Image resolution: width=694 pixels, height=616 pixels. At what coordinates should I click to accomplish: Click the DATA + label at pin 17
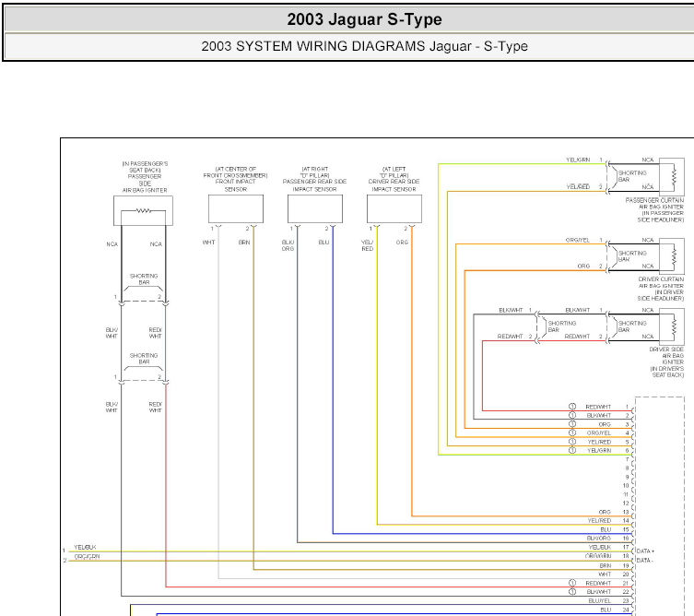click(645, 551)
